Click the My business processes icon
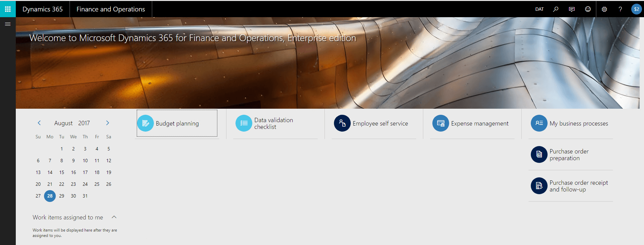644x245 pixels. pyautogui.click(x=539, y=123)
